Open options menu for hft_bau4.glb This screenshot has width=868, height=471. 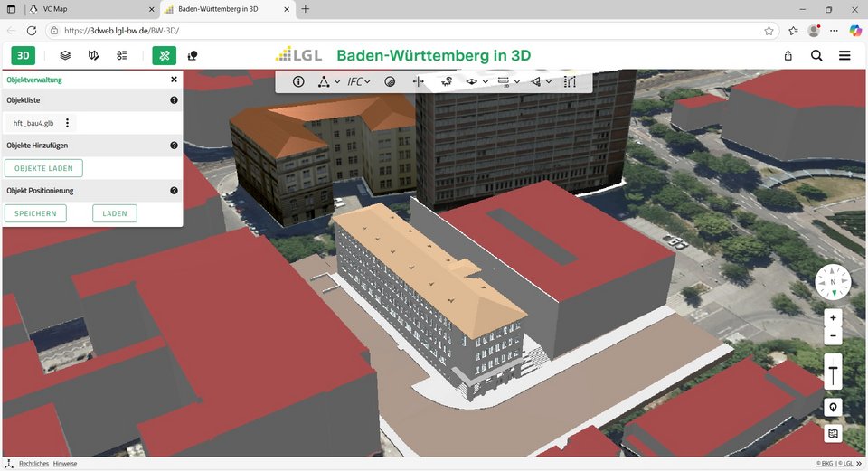(68, 123)
